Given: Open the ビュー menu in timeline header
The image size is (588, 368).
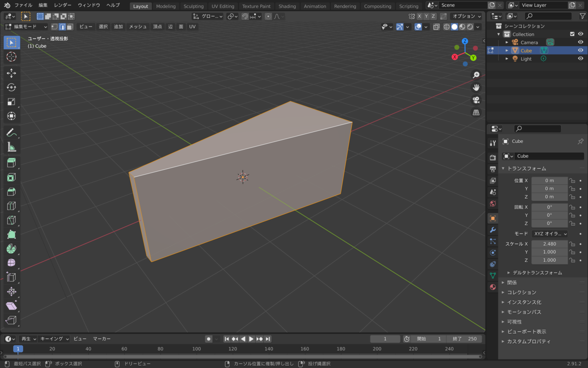Looking at the screenshot, I should tap(80, 339).
